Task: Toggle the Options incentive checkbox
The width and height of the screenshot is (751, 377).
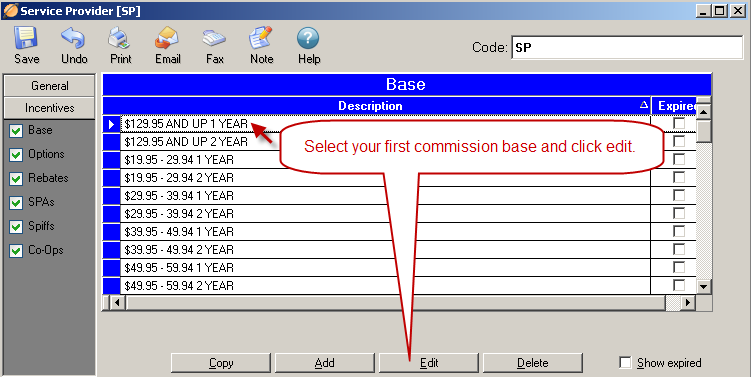Action: point(16,155)
